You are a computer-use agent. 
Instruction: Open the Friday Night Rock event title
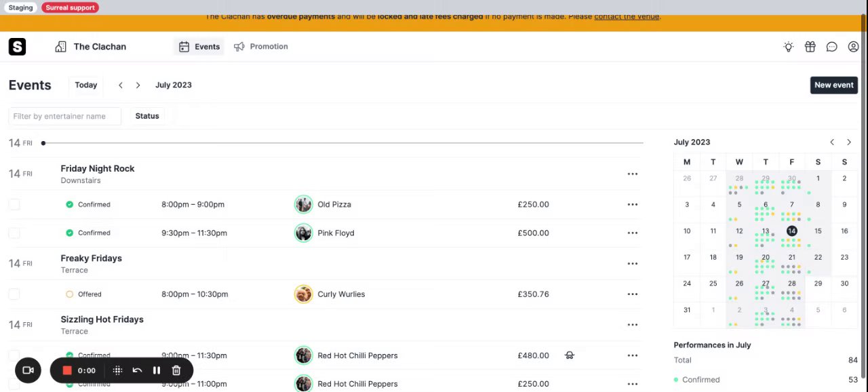click(x=98, y=168)
